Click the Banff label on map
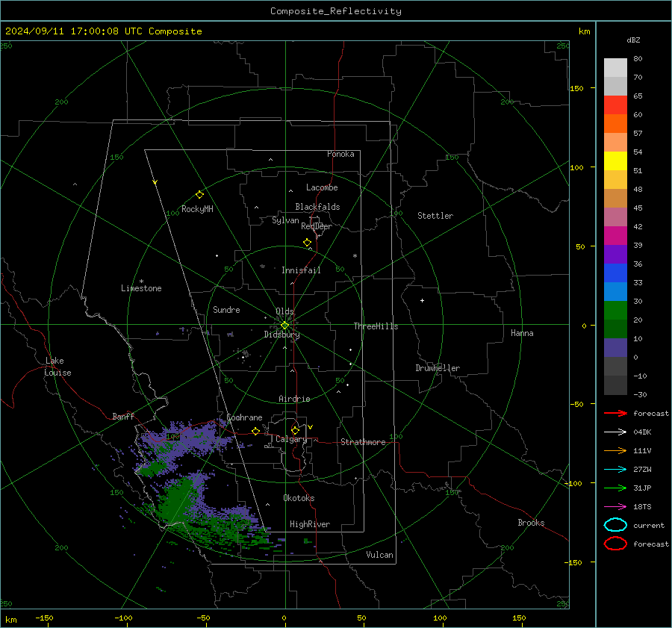Screen dimensions: 672x628 123,416
